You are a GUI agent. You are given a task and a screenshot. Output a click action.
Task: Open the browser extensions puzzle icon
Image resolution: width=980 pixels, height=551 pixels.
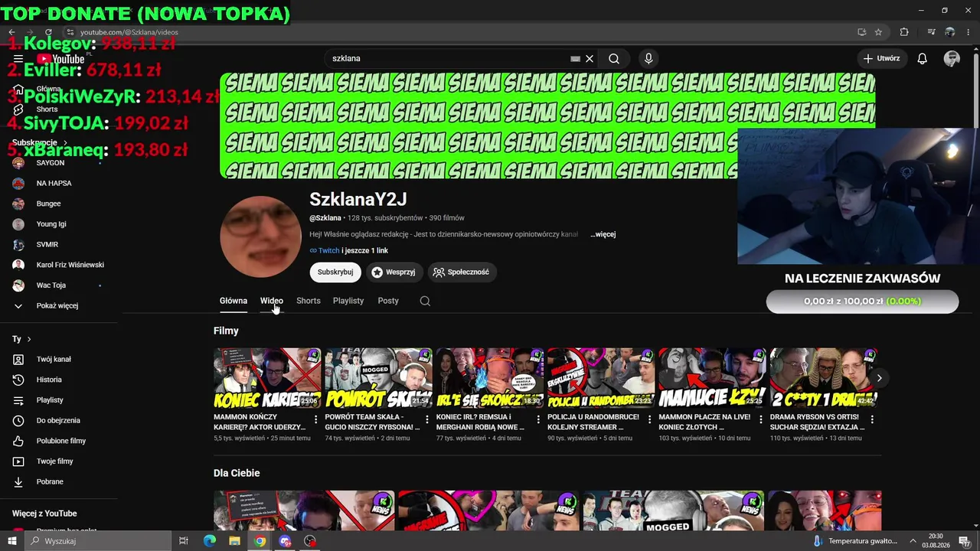pos(904,32)
